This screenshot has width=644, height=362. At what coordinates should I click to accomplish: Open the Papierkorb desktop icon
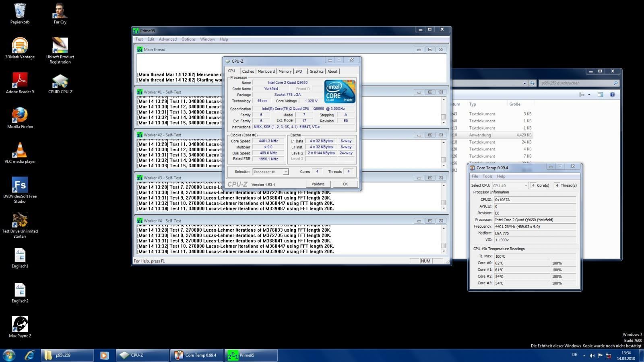[x=20, y=14]
